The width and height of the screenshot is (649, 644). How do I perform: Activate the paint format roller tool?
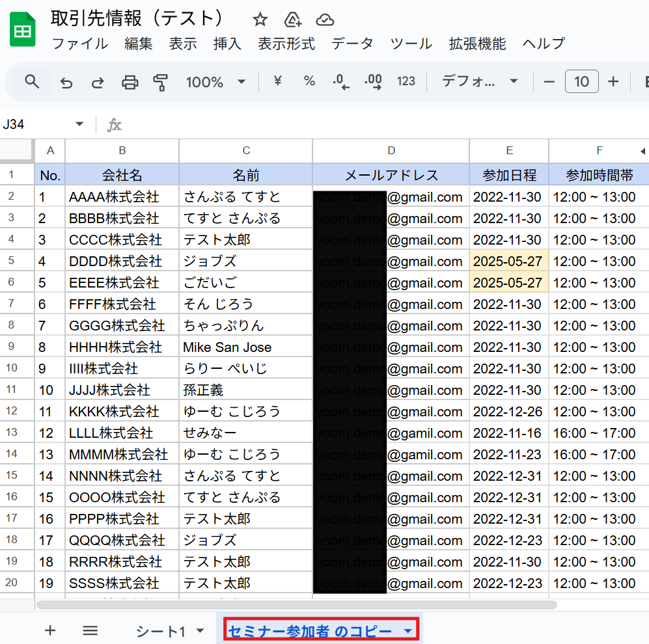160,82
